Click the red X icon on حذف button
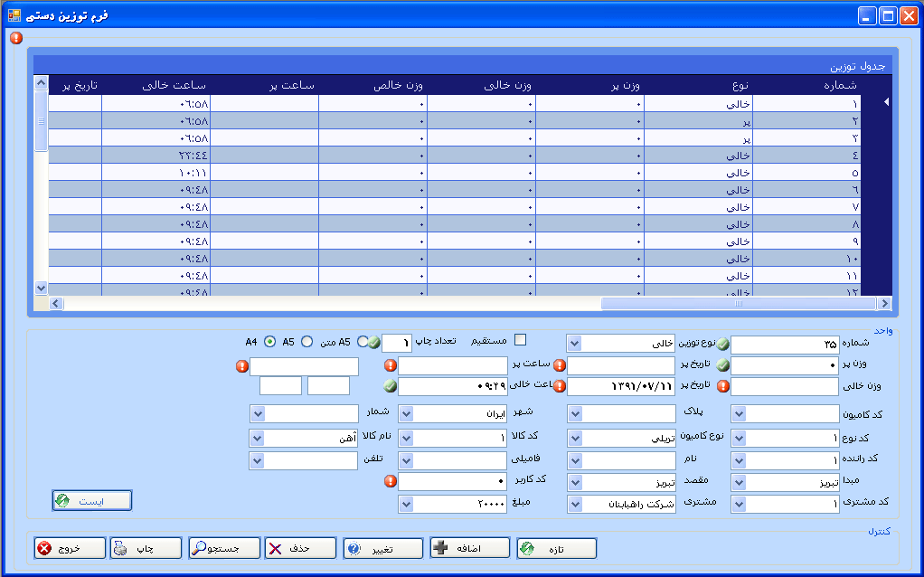The height and width of the screenshot is (577, 924). [275, 549]
